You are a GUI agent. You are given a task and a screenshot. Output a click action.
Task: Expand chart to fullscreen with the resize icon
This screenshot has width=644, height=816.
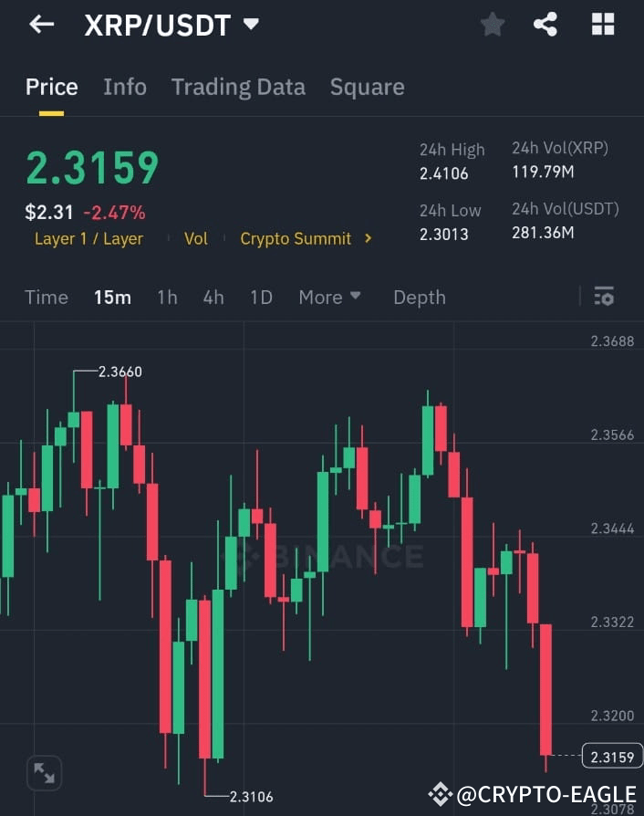click(x=44, y=773)
